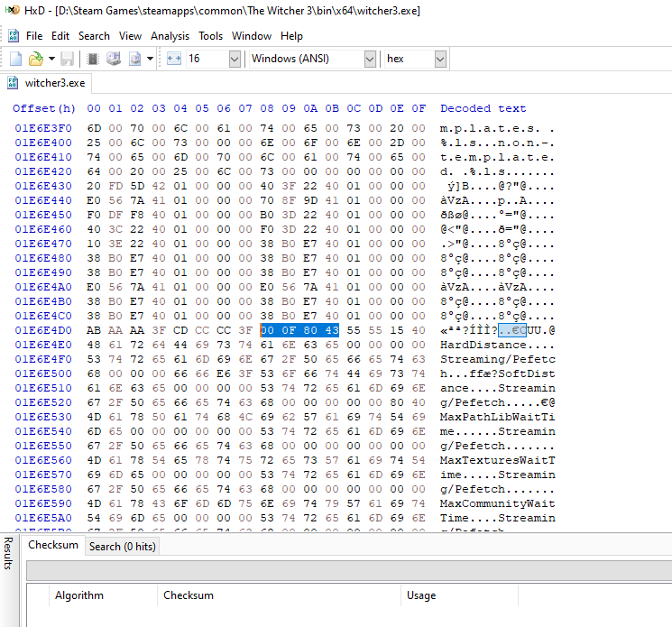This screenshot has width=672, height=627.
Task: Click the Save floppy disk icon
Action: [67, 59]
